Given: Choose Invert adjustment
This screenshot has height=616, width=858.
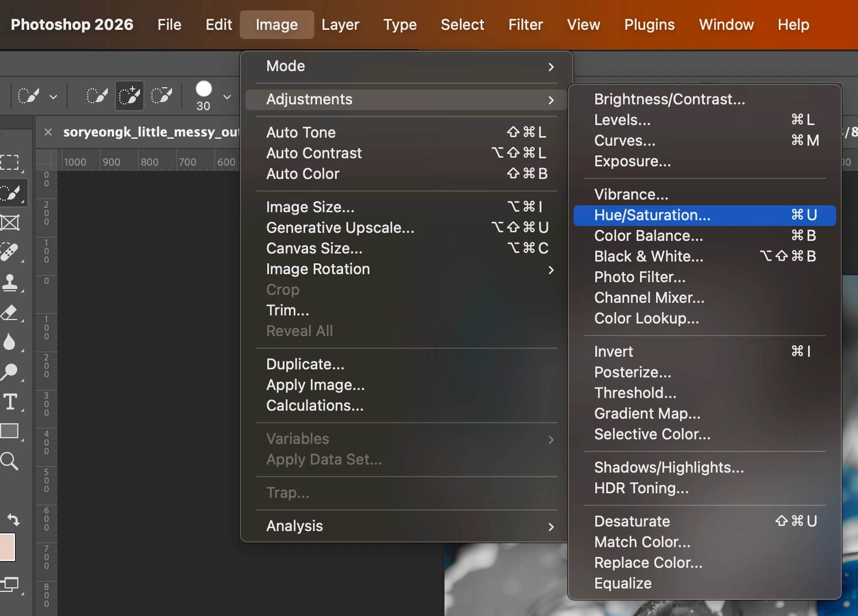Looking at the screenshot, I should pyautogui.click(x=705, y=352).
